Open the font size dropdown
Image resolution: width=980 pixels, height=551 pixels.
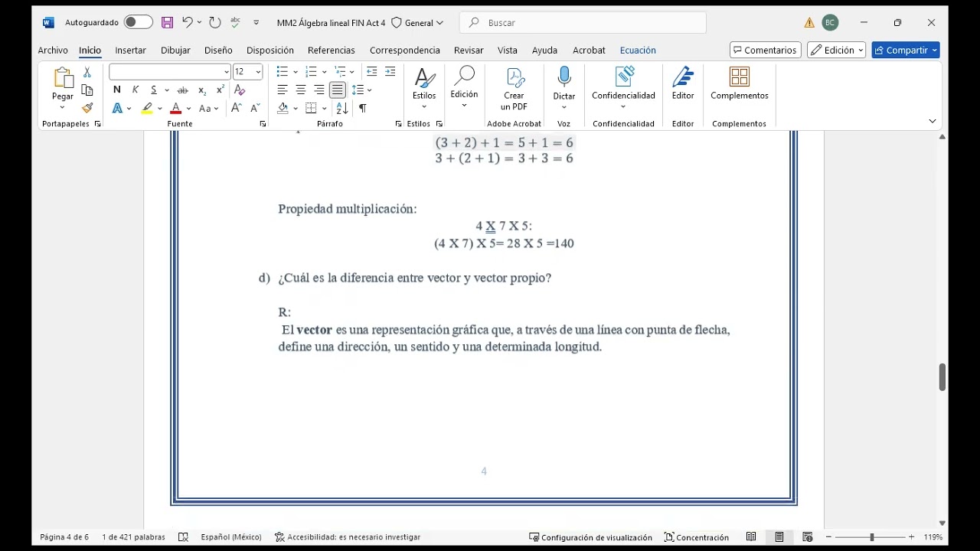pyautogui.click(x=258, y=72)
